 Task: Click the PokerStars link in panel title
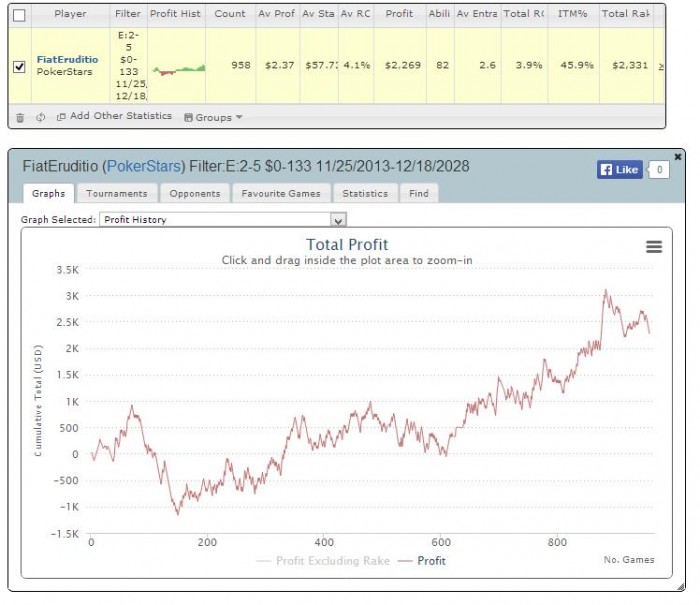click(144, 167)
